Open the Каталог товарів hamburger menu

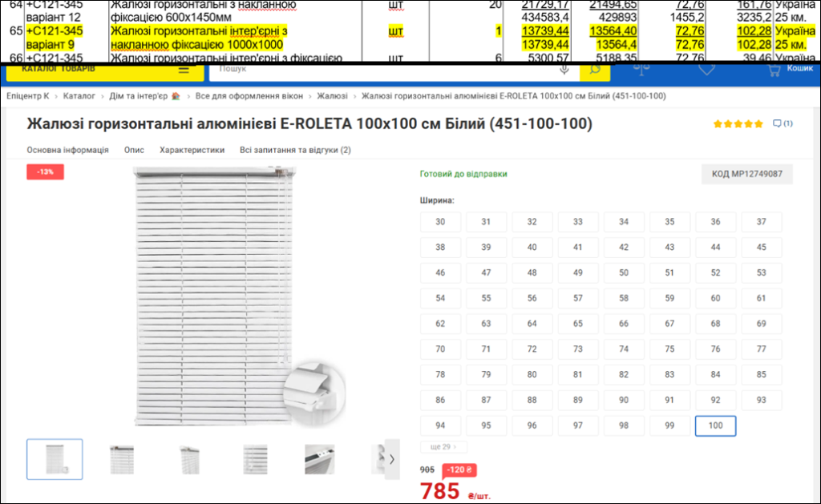click(184, 71)
